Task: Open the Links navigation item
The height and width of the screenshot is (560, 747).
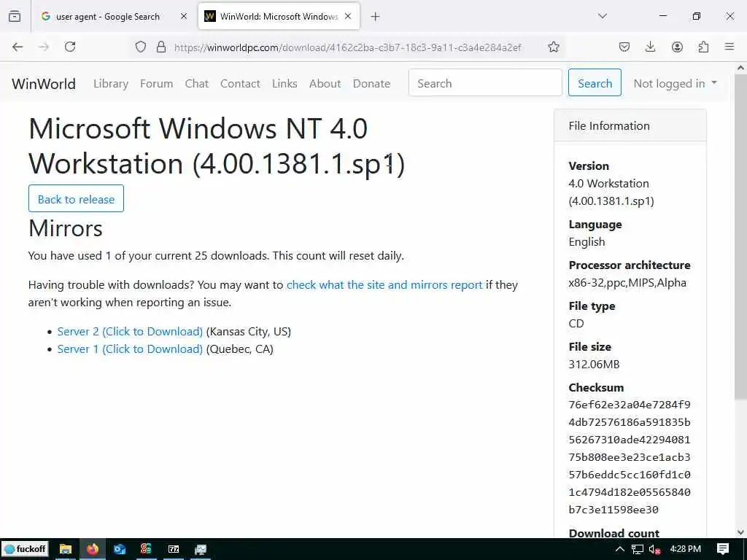Action: click(x=285, y=84)
